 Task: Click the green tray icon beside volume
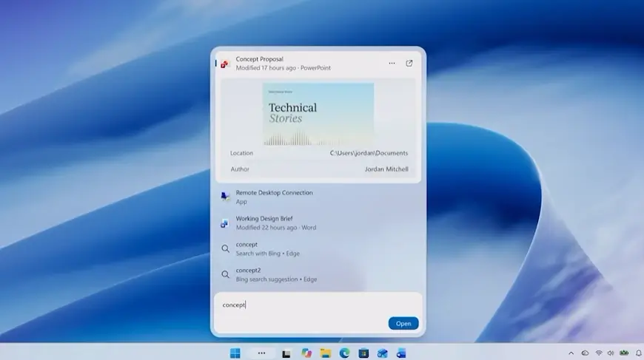point(624,353)
